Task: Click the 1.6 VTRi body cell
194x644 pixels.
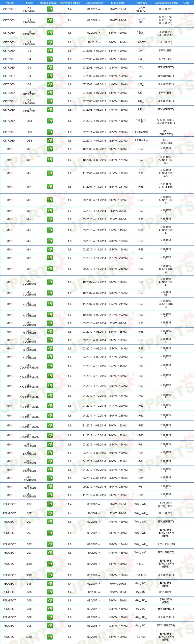Action: [141, 42]
